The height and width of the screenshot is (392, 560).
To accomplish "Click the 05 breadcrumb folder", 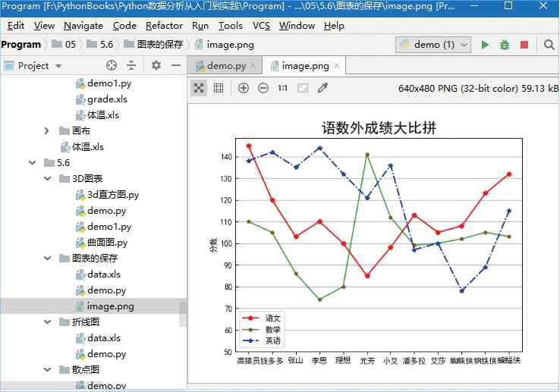I will pyautogui.click(x=64, y=45).
